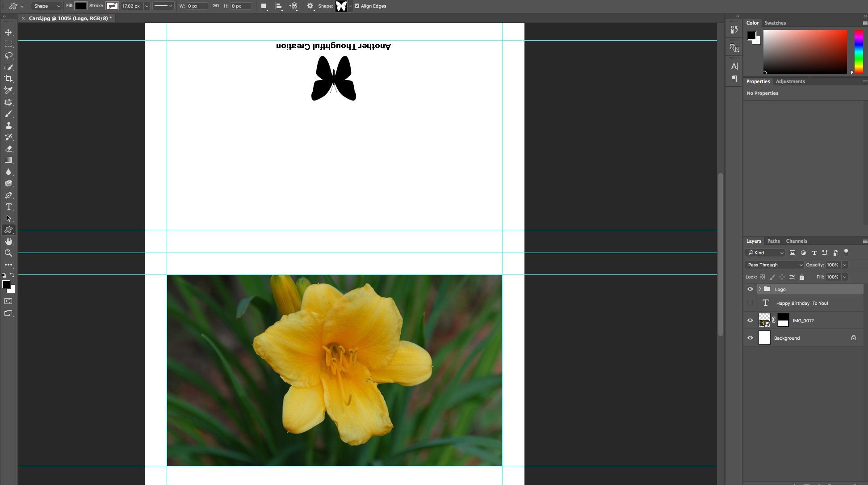Select the Lasso tool
The width and height of the screenshot is (868, 485).
click(8, 55)
